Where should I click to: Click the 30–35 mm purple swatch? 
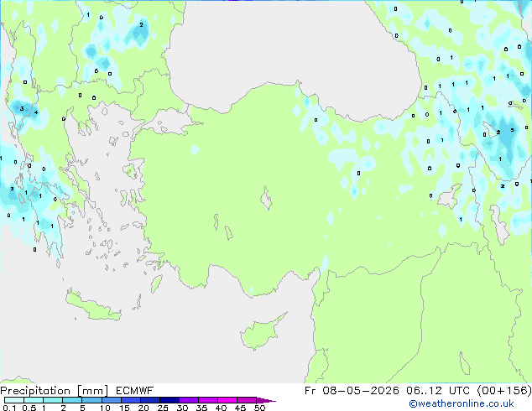coord(188,400)
